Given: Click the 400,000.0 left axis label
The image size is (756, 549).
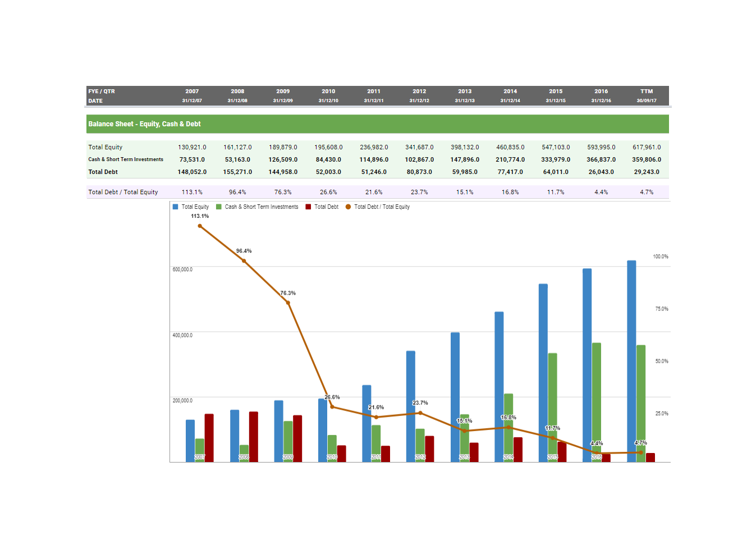Looking at the screenshot, I should (x=182, y=335).
